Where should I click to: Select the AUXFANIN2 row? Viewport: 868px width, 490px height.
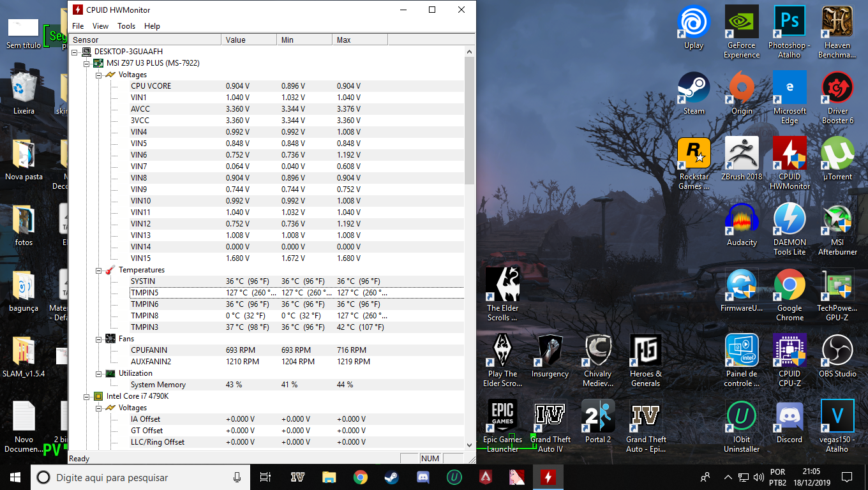tap(297, 362)
